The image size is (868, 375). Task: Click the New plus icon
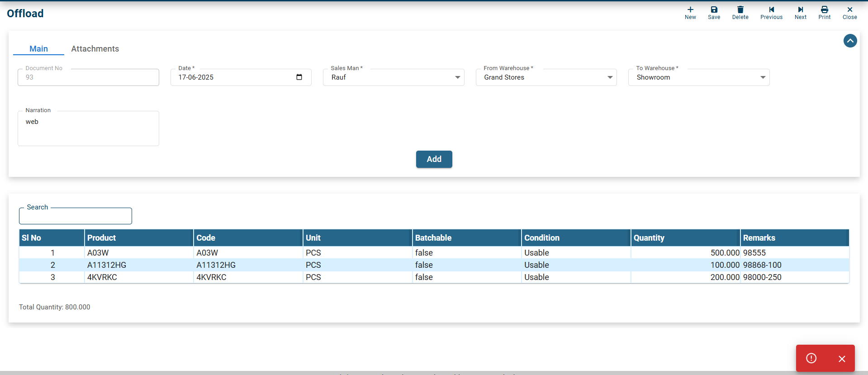(x=690, y=10)
